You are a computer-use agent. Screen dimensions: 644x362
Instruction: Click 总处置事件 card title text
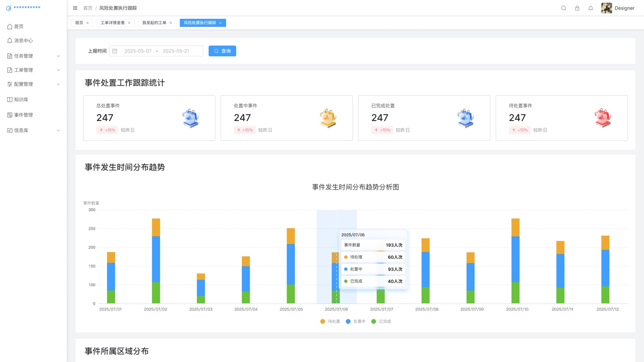click(108, 106)
